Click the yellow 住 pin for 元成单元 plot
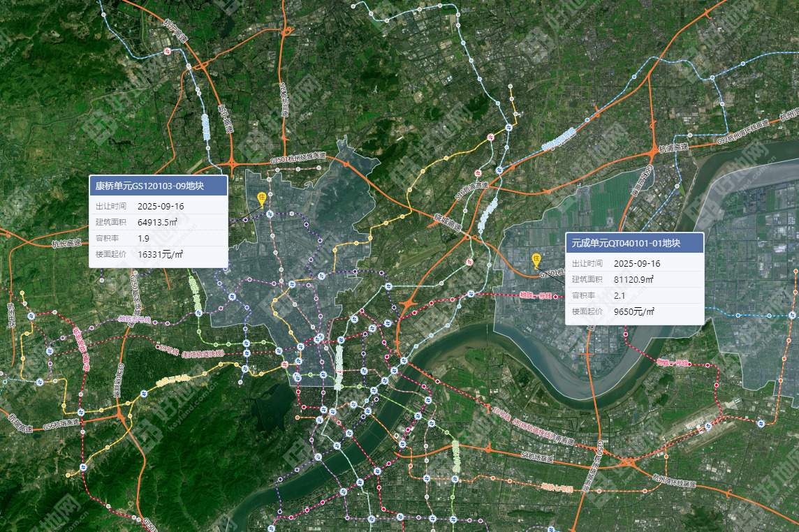This screenshot has height=532, width=799. tap(536, 260)
